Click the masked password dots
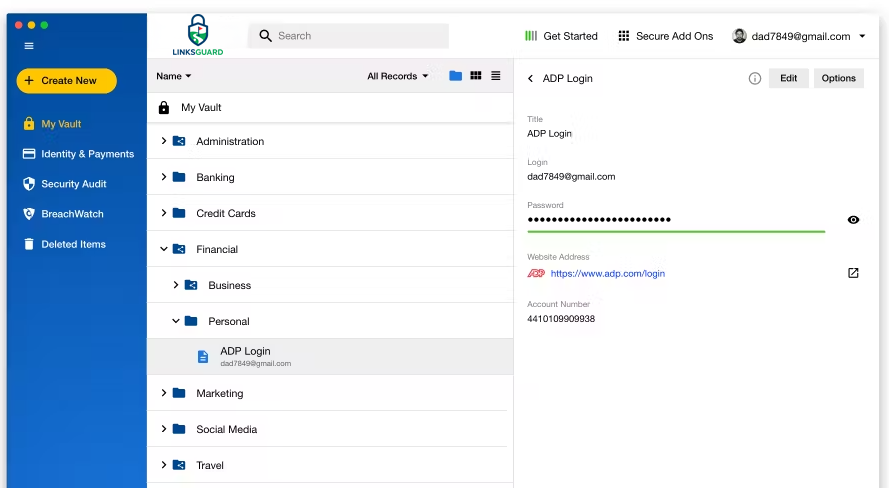 coord(599,219)
